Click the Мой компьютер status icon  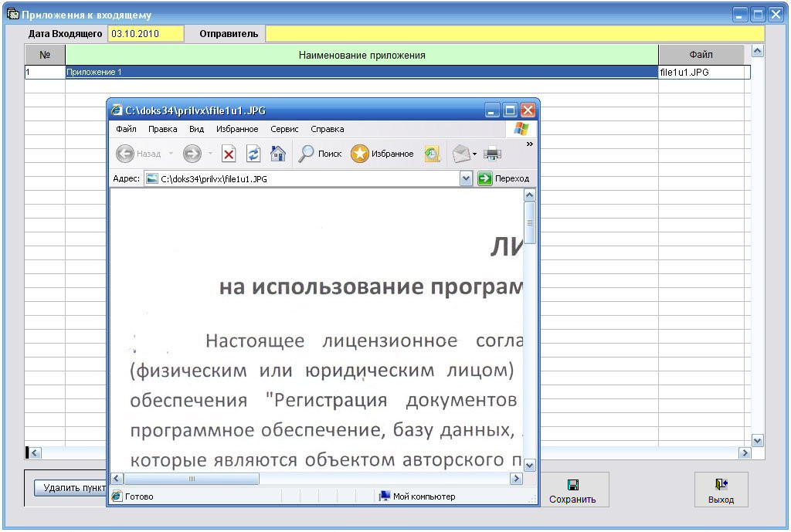(385, 496)
